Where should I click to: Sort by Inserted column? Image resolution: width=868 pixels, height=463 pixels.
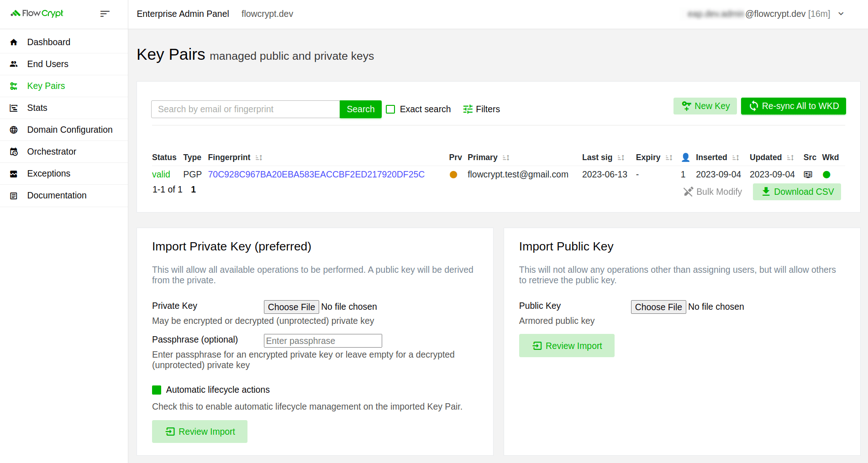736,157
